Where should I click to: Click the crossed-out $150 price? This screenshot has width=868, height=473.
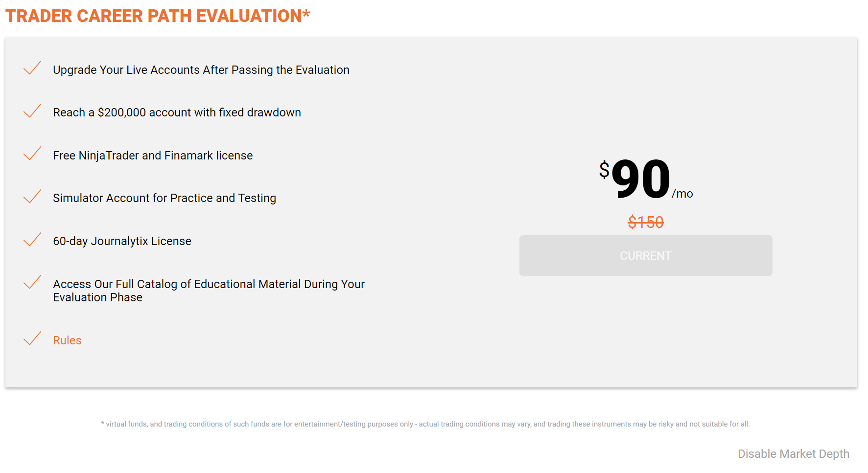pyautogui.click(x=645, y=223)
